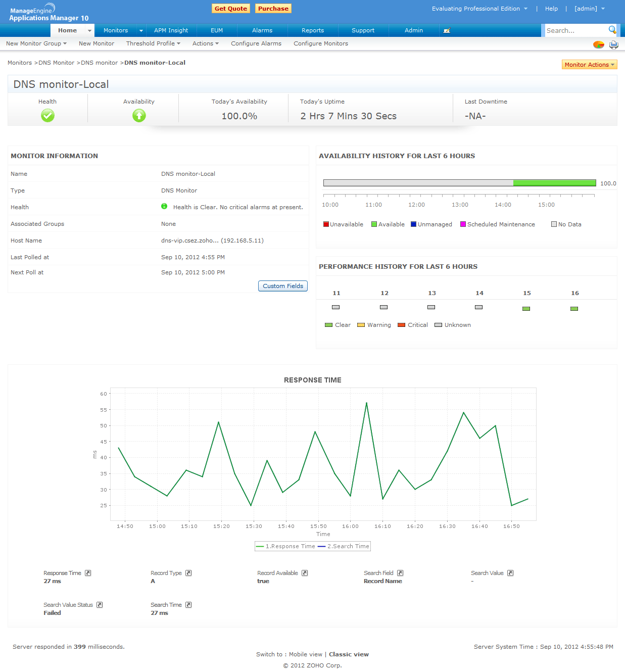The width and height of the screenshot is (625, 672).
Task: Open Response Time attribute details icon
Action: (x=88, y=573)
